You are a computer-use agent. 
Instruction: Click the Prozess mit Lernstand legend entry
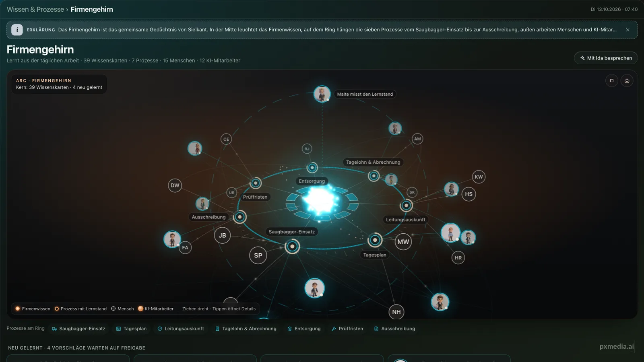click(80, 309)
